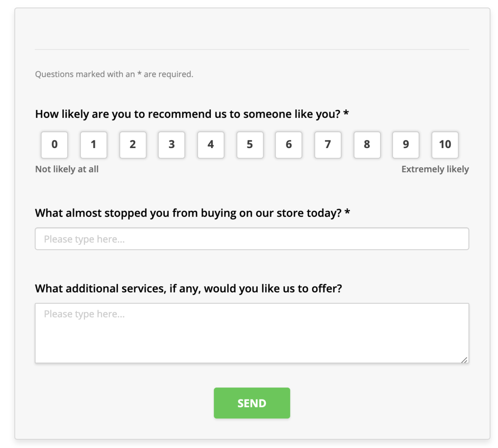Choose score 2 for likelihood to recommend
Image resolution: width=498 pixels, height=448 pixels.
(x=133, y=145)
